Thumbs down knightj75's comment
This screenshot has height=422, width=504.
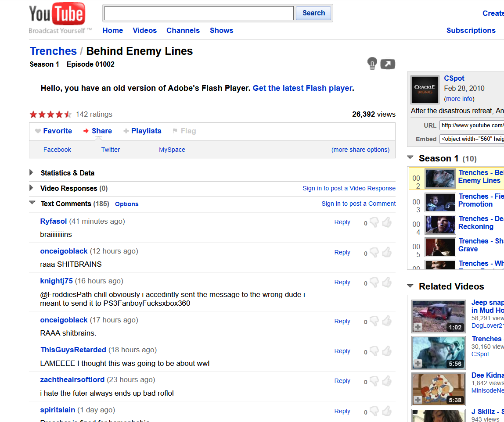tap(374, 282)
